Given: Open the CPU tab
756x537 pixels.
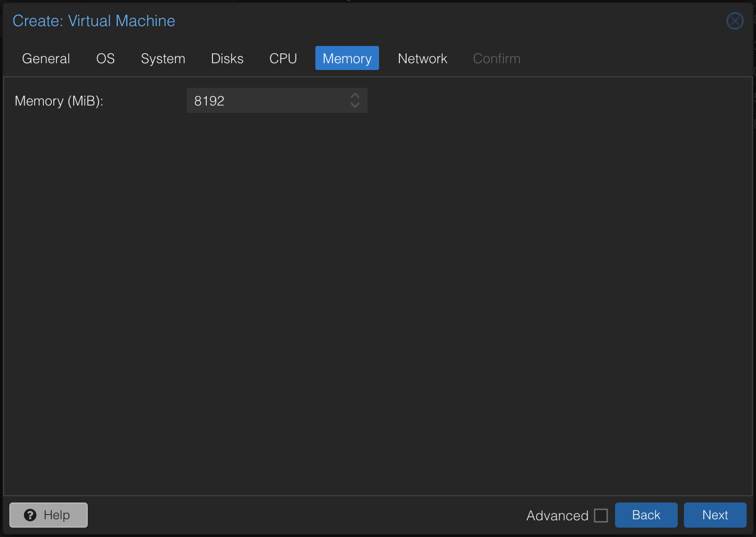Looking at the screenshot, I should [x=282, y=59].
